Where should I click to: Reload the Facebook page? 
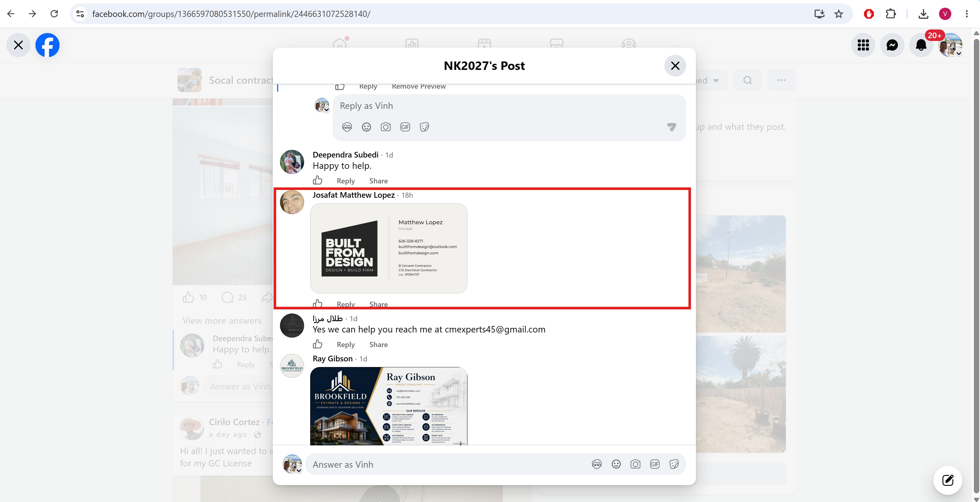pyautogui.click(x=54, y=14)
